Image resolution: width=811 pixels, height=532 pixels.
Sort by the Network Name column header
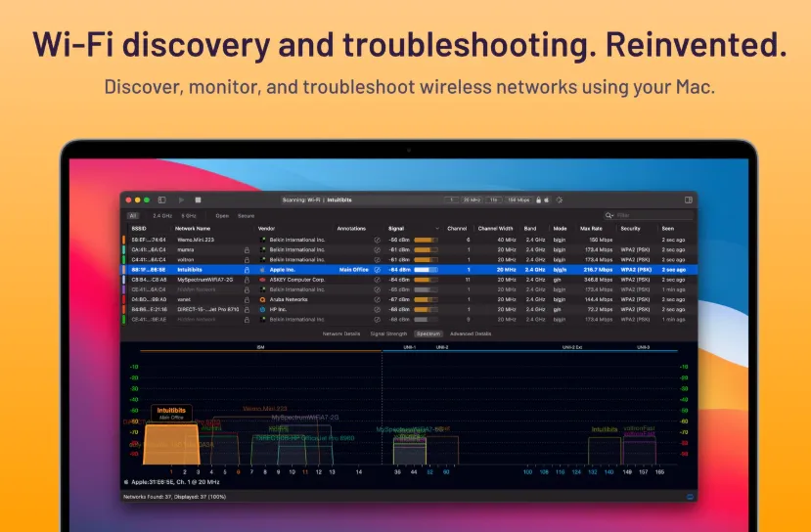coord(193,229)
